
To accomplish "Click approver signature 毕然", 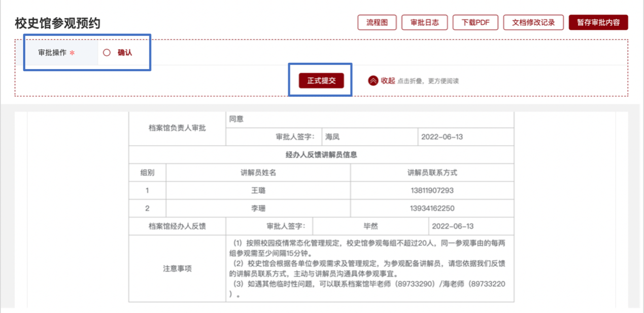I will (370, 226).
